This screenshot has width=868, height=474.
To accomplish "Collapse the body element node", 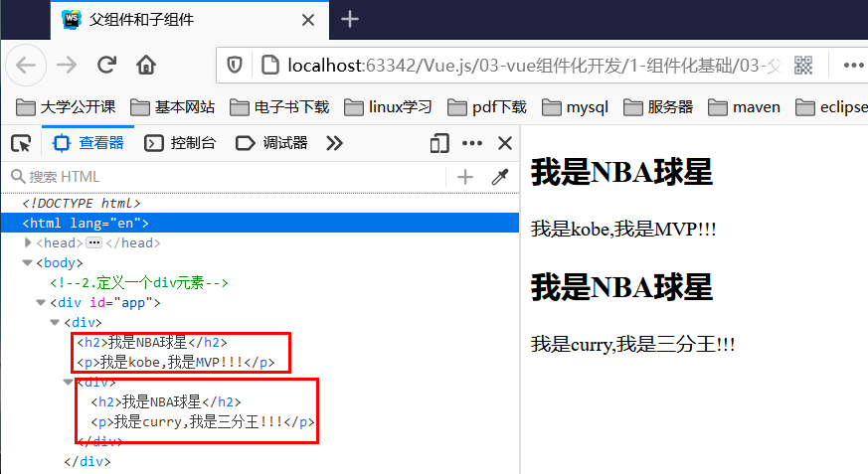I will [27, 262].
